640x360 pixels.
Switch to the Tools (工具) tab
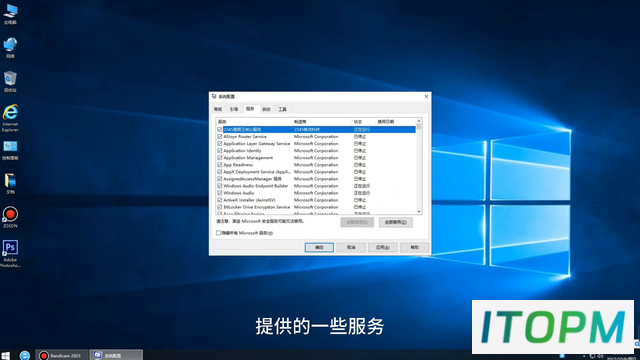[x=282, y=109]
